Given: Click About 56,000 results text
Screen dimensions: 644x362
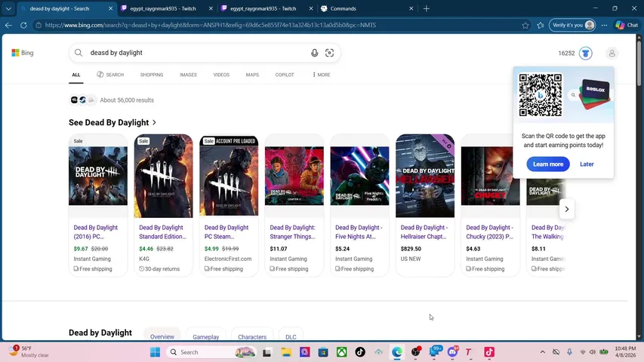Looking at the screenshot, I should [127, 100].
